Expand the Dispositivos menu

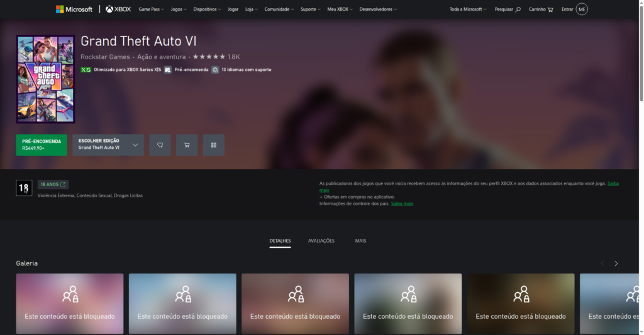pyautogui.click(x=207, y=9)
